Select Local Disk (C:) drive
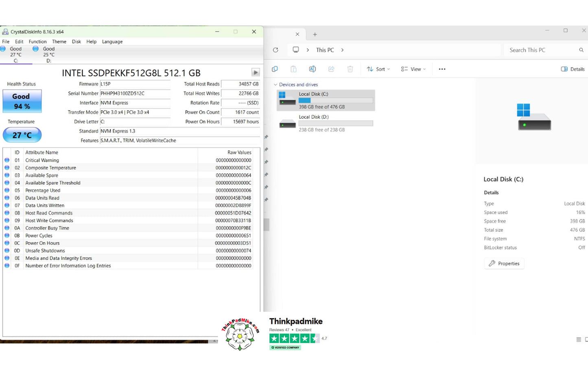The image size is (588, 369). 326,100
